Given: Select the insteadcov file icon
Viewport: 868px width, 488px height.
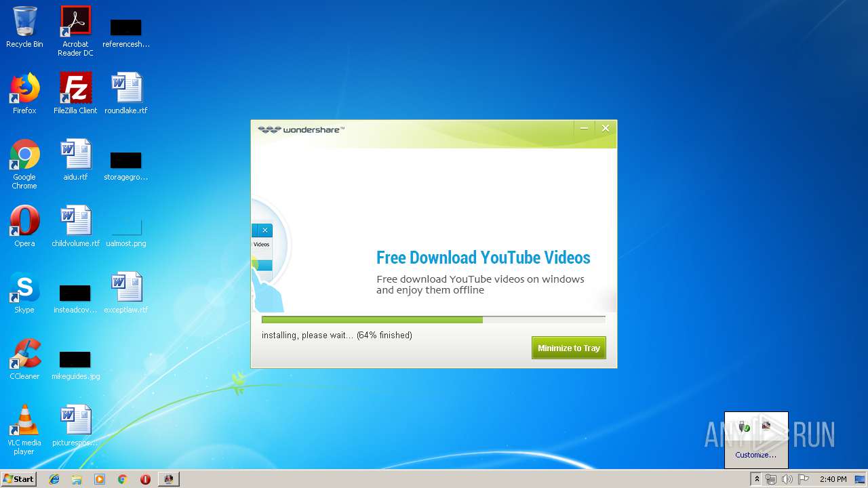Looking at the screenshot, I should (x=75, y=298).
